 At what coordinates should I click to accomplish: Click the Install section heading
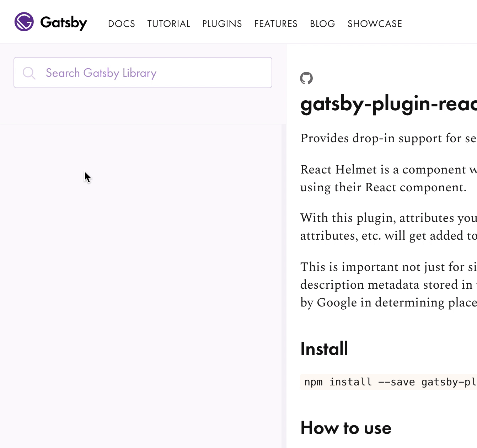click(x=324, y=348)
